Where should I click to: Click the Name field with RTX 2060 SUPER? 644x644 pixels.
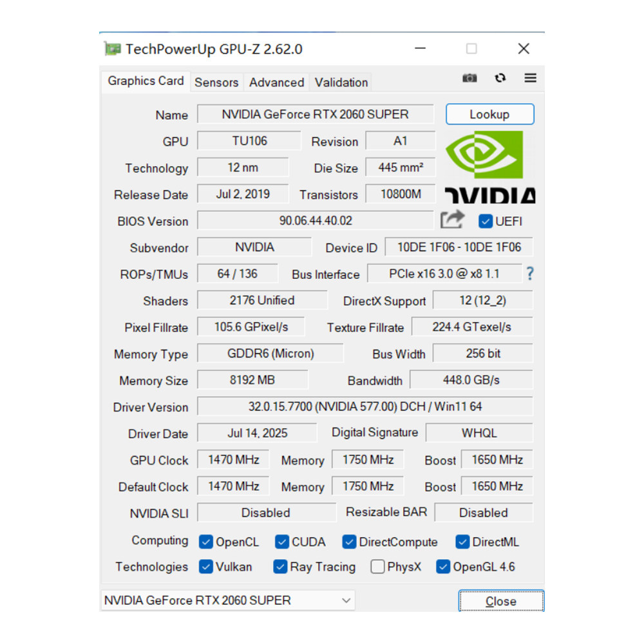(315, 114)
